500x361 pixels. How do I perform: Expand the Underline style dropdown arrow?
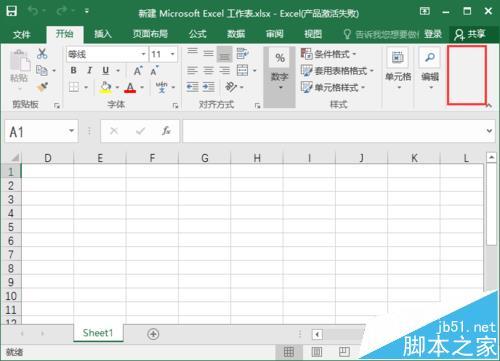(x=118, y=71)
